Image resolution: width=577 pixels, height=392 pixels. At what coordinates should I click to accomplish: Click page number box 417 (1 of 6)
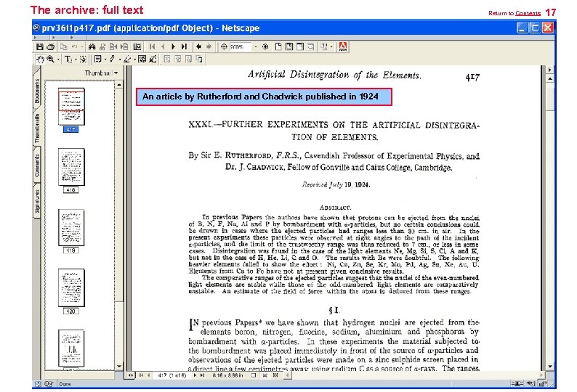pyautogui.click(x=172, y=375)
